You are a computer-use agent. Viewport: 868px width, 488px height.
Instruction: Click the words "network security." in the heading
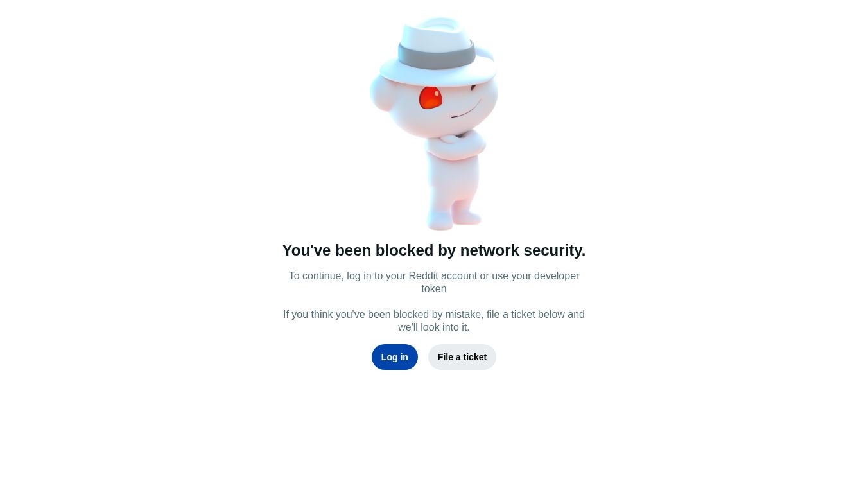(x=523, y=250)
